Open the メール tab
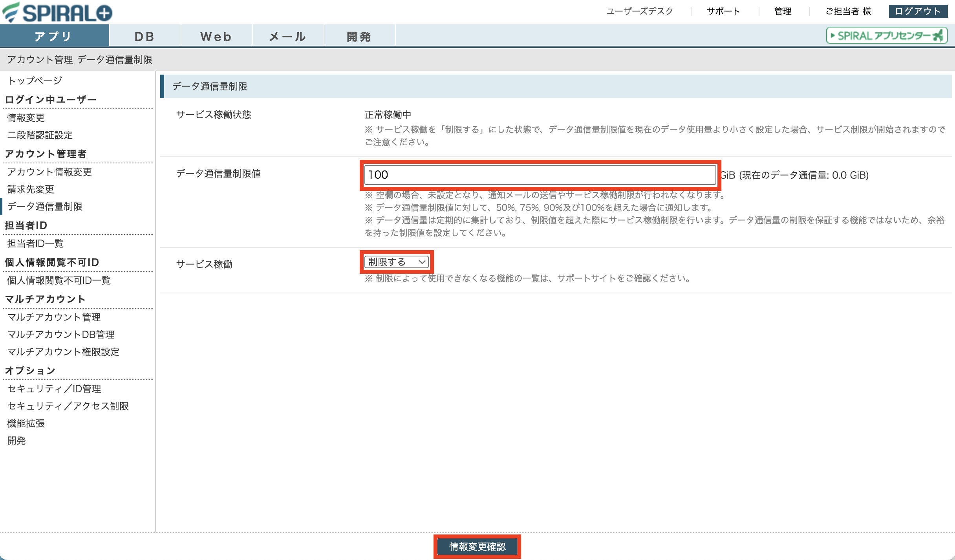The image size is (955, 560). [x=288, y=36]
